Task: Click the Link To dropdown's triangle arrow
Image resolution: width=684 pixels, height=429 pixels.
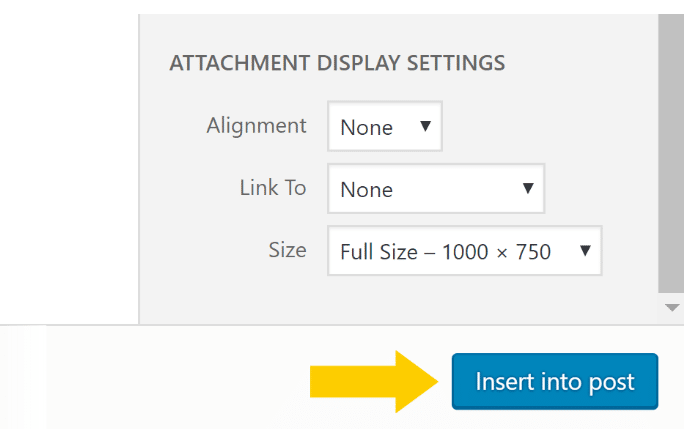Action: click(528, 188)
